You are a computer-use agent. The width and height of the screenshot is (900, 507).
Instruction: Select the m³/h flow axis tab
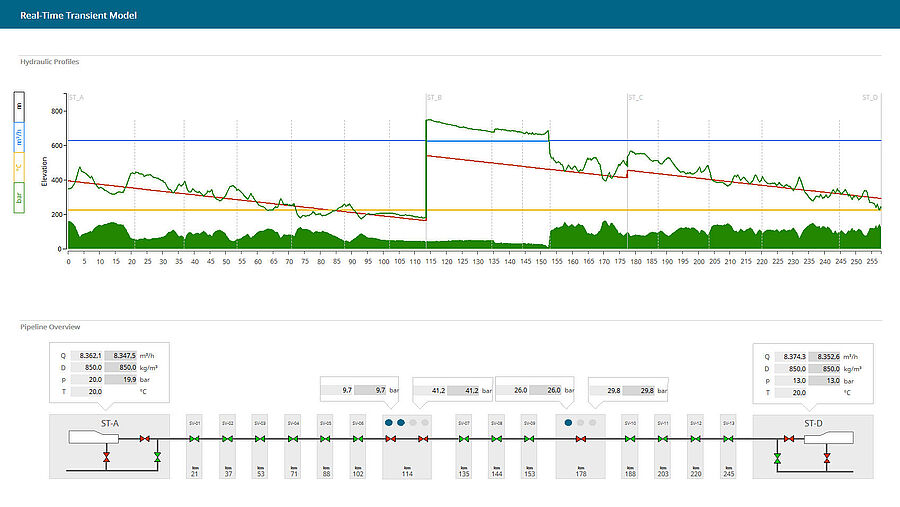19,137
